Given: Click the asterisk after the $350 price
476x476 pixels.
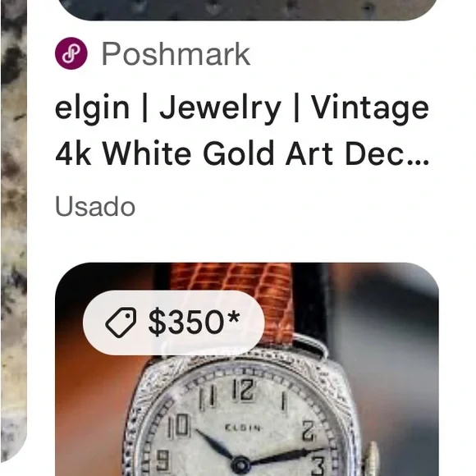Looking at the screenshot, I should tap(234, 317).
